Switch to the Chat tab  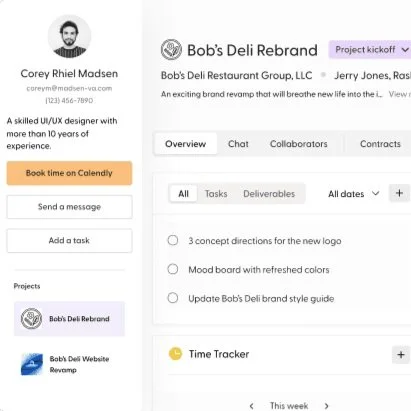pos(238,144)
